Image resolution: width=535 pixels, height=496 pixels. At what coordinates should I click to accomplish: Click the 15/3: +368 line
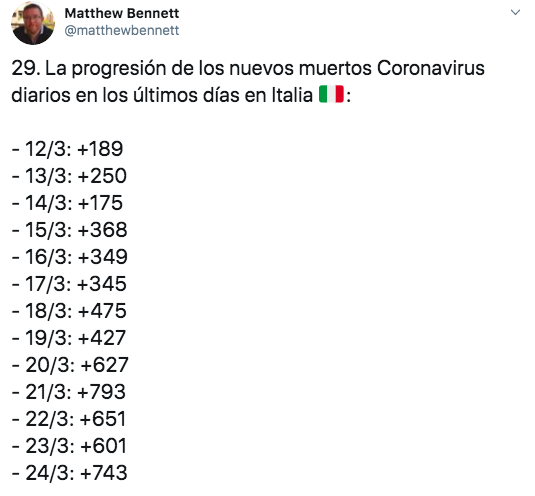coord(70,230)
